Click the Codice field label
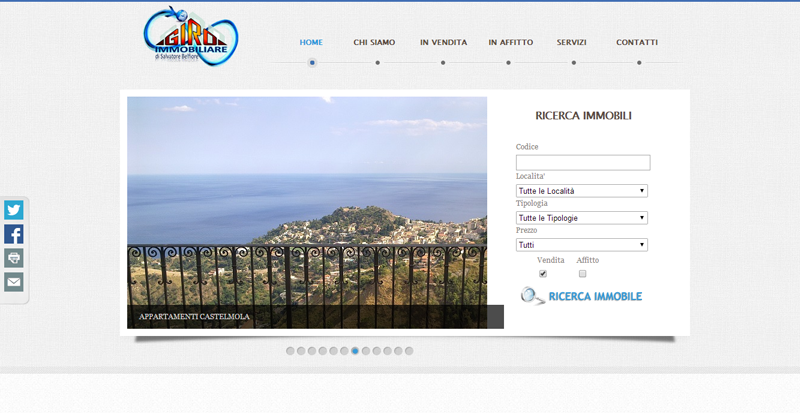The image size is (800, 413). tap(527, 147)
